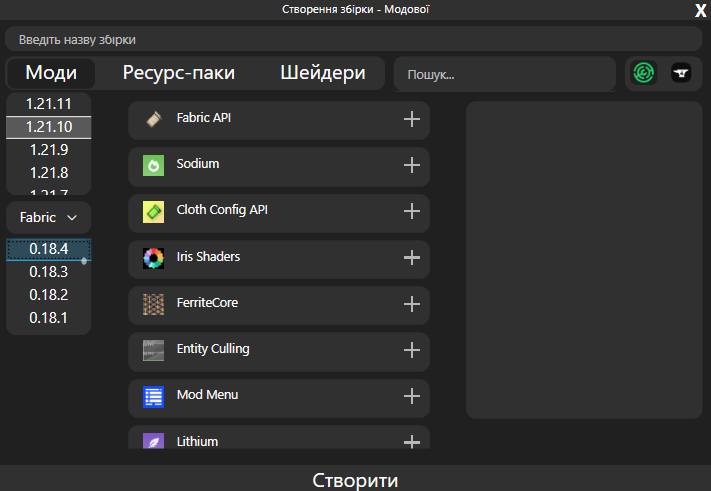Viewport: 711px width, 491px height.
Task: Open the Шейдери tab
Action: [322, 73]
